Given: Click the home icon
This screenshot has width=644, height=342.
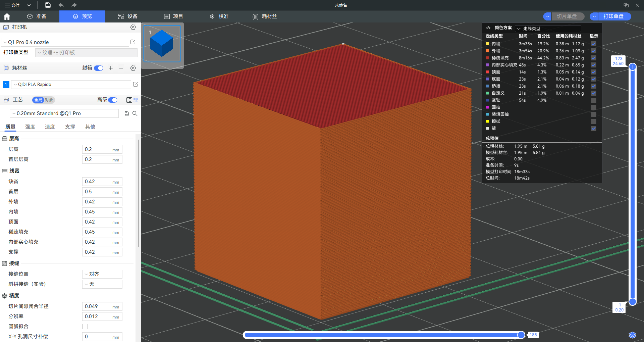Looking at the screenshot, I should 7,16.
